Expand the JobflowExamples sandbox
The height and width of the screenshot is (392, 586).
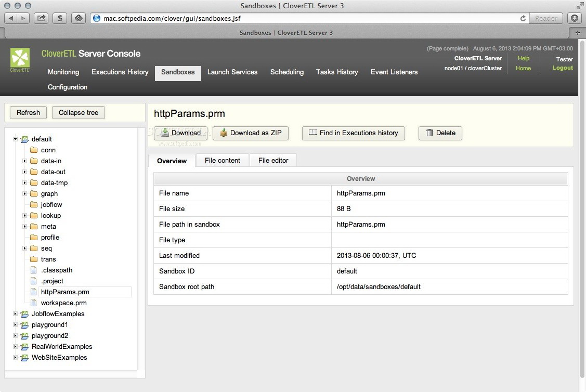[x=15, y=314]
